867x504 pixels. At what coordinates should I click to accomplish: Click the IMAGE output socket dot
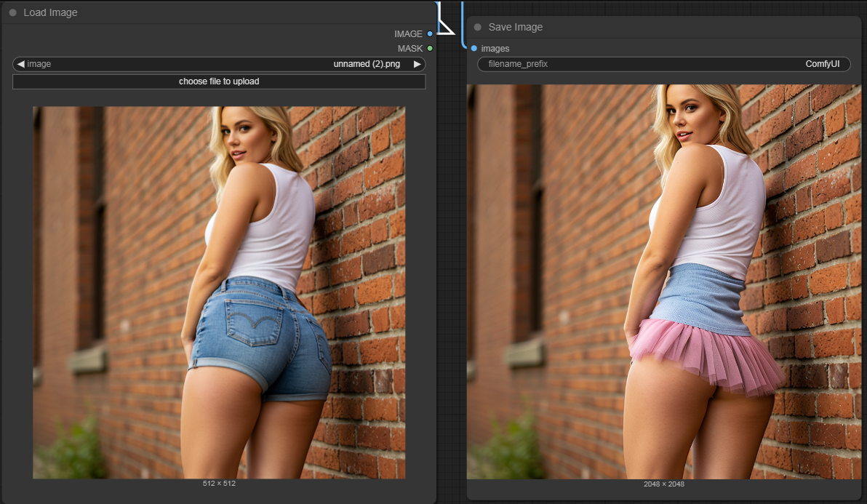pos(430,34)
